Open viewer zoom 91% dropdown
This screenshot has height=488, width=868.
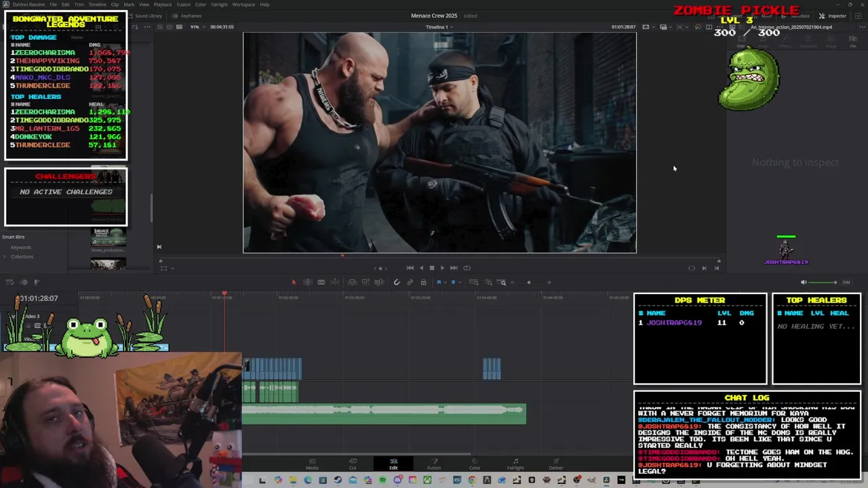pos(196,27)
